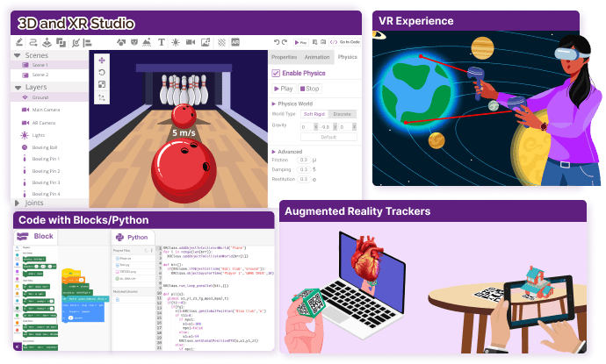Toggle the Enable Physics checkbox

tap(277, 73)
